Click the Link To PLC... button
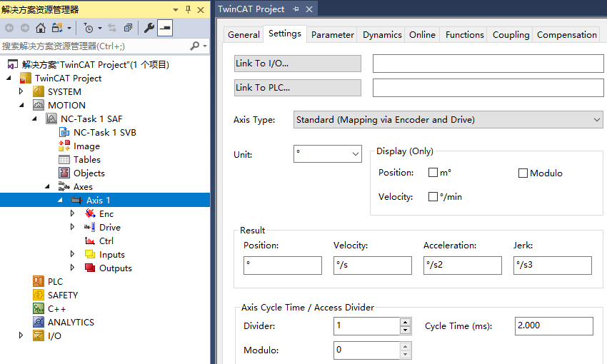The image size is (607, 364). pos(297,88)
